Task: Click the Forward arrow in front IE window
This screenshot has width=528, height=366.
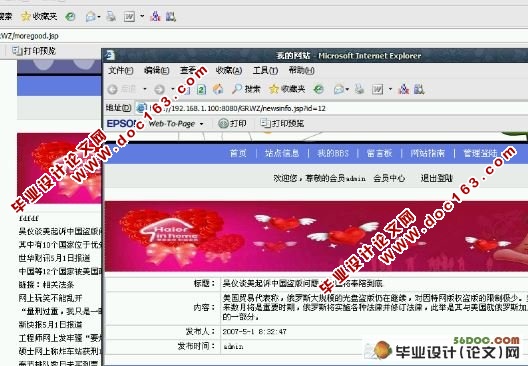Action: [159, 89]
